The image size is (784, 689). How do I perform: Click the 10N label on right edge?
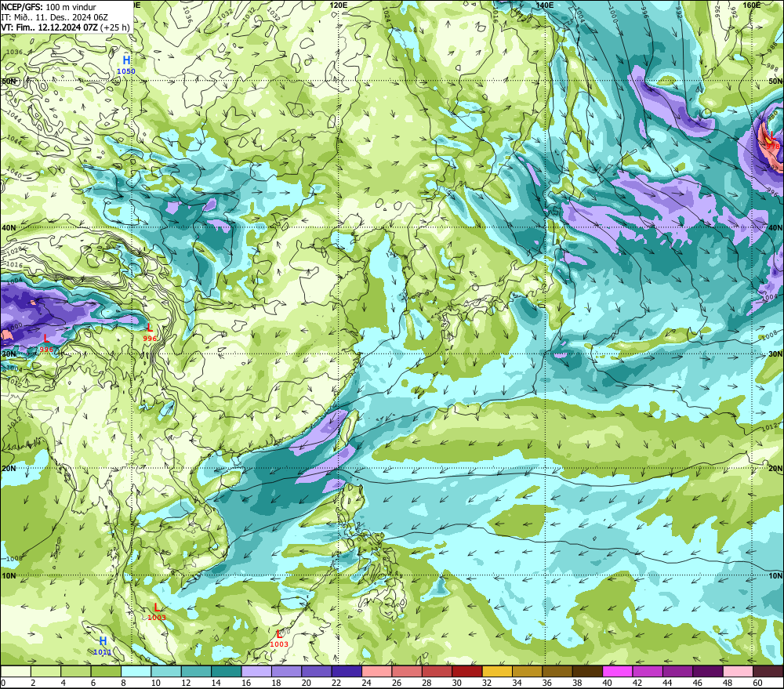(775, 576)
